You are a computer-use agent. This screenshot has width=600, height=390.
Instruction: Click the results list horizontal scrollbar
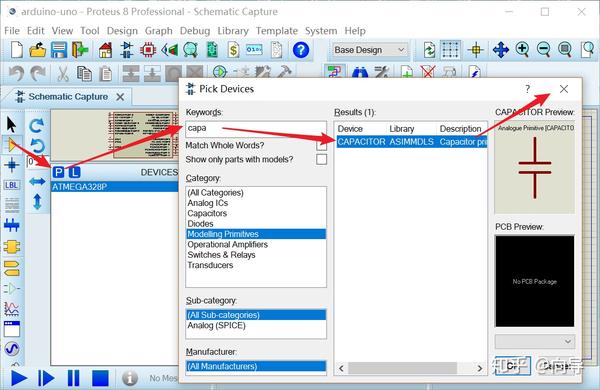coord(402,368)
